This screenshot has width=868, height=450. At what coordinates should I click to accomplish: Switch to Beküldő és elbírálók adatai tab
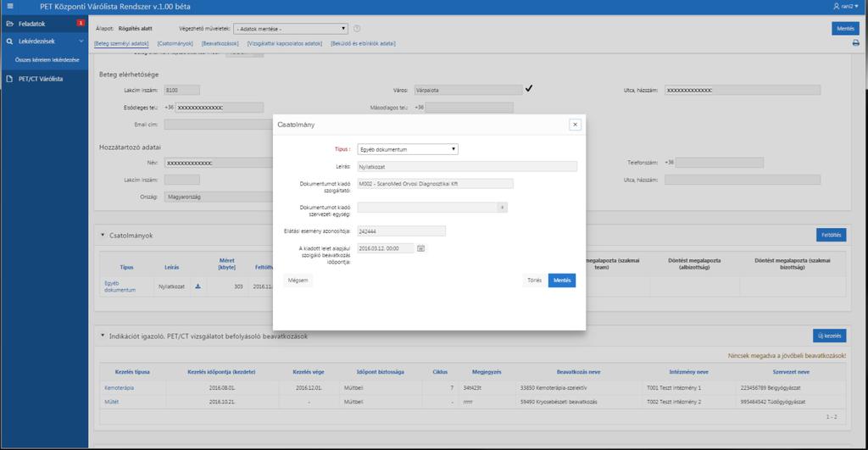pyautogui.click(x=363, y=43)
